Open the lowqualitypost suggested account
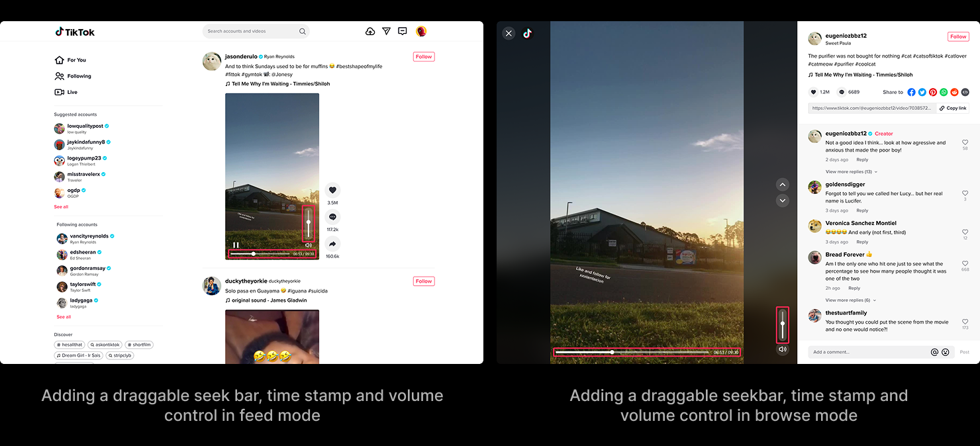The image size is (980, 446). click(81, 128)
